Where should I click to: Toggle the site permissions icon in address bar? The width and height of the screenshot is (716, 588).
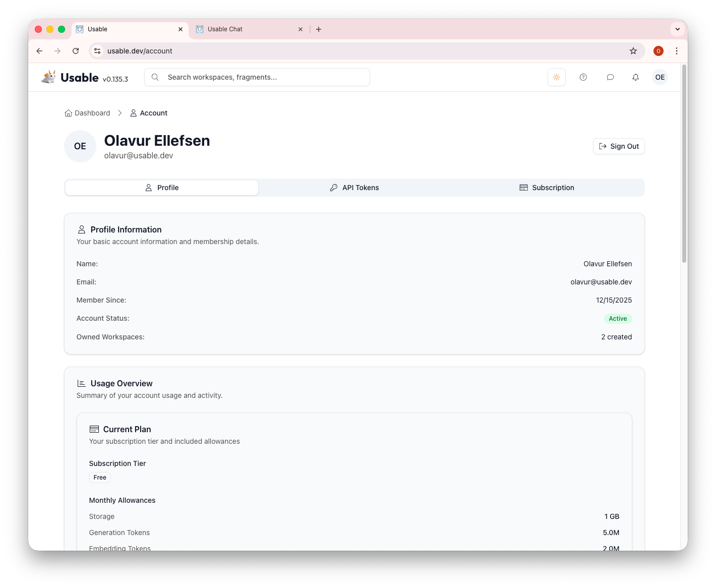(97, 51)
